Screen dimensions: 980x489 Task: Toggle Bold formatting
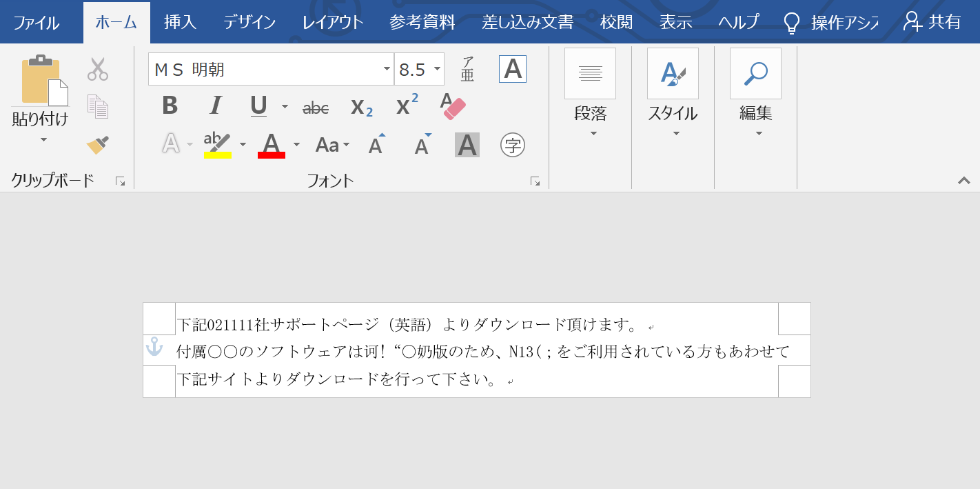tap(170, 106)
